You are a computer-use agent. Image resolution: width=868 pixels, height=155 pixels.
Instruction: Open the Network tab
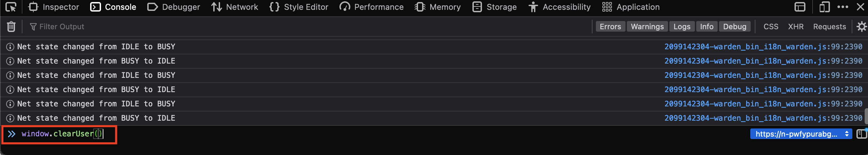(x=235, y=7)
